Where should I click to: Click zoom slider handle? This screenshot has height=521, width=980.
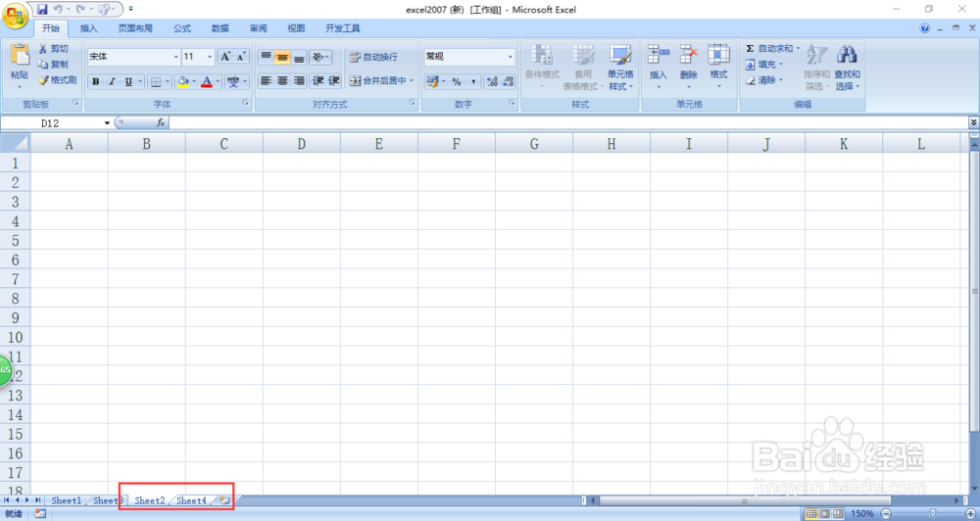(x=932, y=513)
